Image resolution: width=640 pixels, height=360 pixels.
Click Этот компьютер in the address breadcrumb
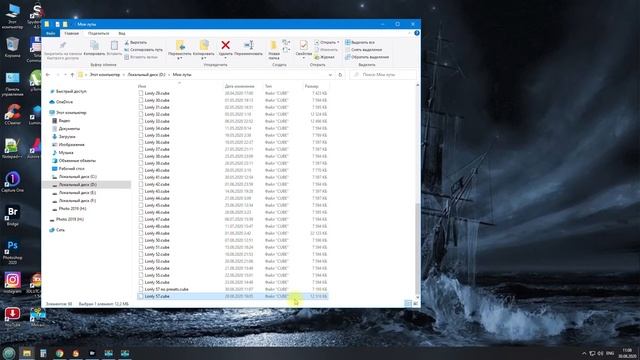(105, 75)
